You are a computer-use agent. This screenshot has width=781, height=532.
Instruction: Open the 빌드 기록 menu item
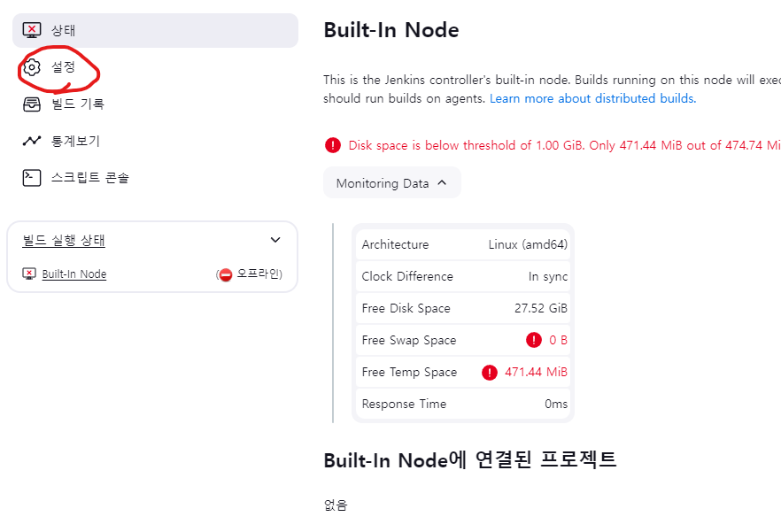[155, 104]
